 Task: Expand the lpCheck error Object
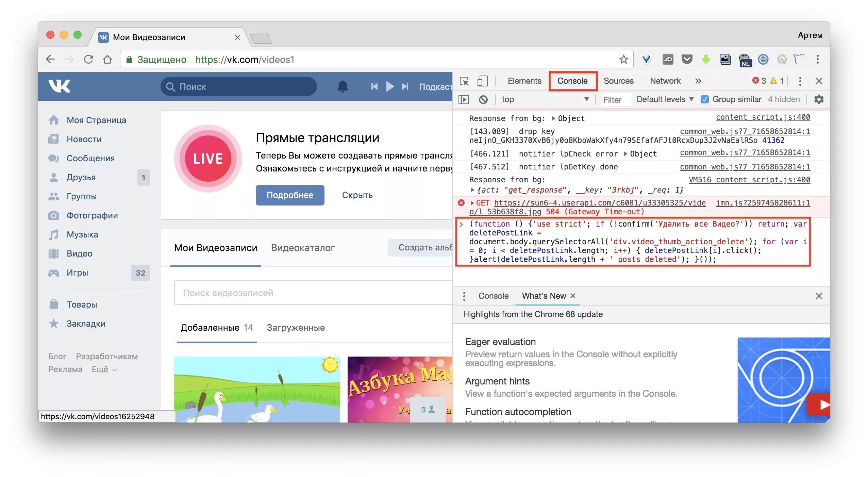pyautogui.click(x=625, y=154)
